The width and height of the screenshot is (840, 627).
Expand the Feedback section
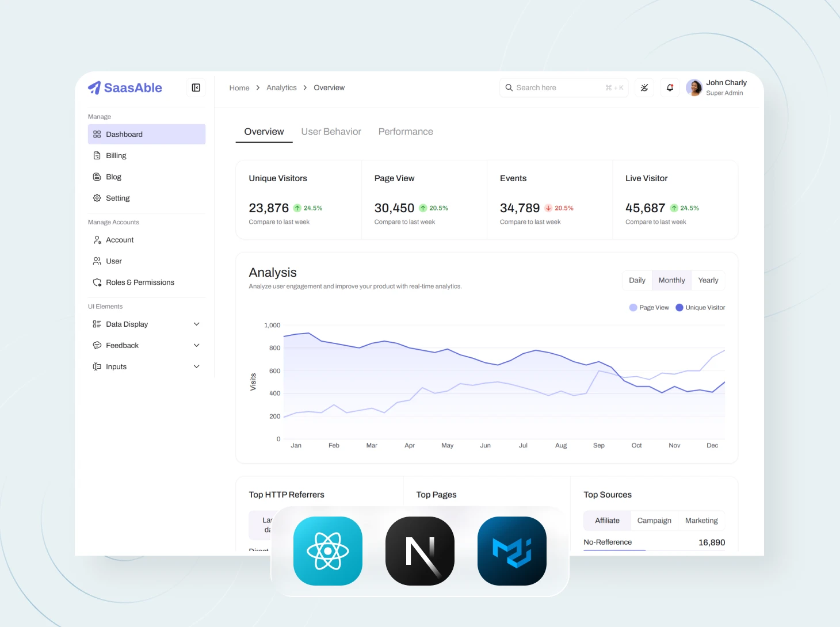point(196,345)
